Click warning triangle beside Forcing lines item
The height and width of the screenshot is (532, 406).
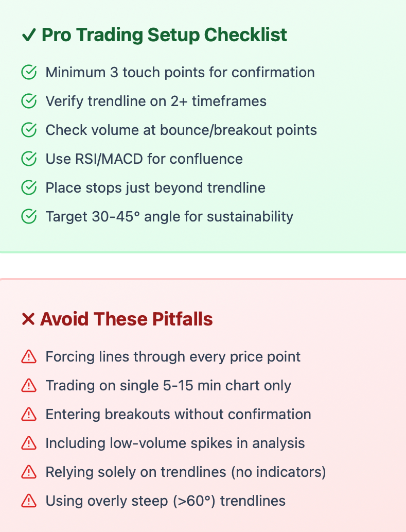point(29,356)
